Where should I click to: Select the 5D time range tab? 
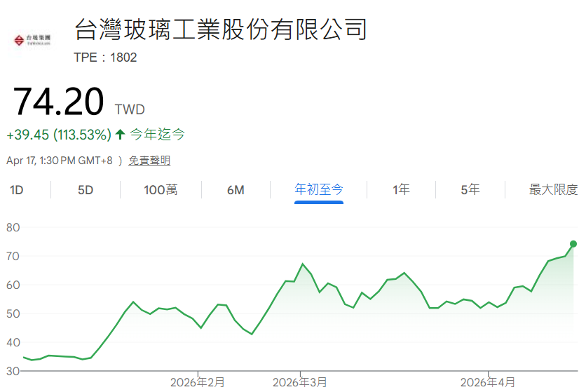(x=86, y=190)
